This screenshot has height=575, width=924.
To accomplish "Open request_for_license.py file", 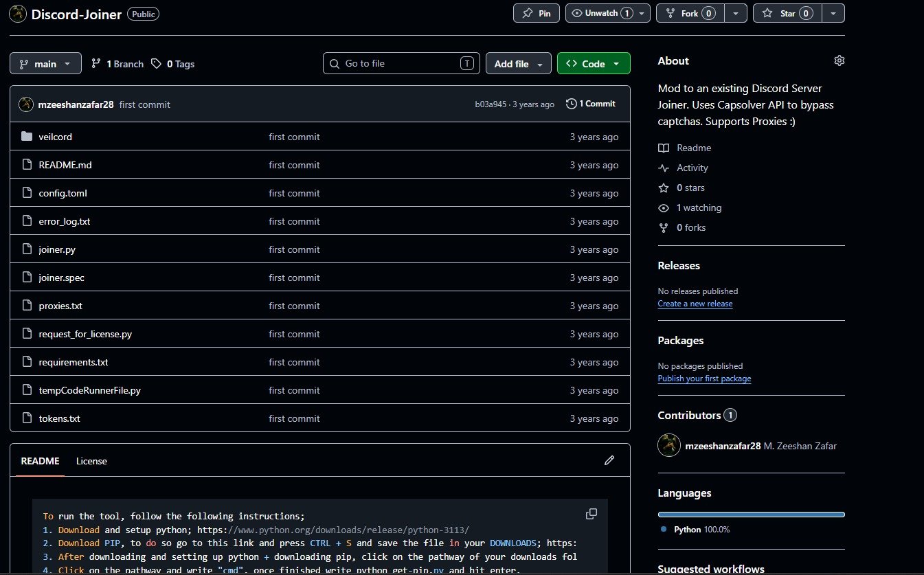I will click(x=85, y=334).
